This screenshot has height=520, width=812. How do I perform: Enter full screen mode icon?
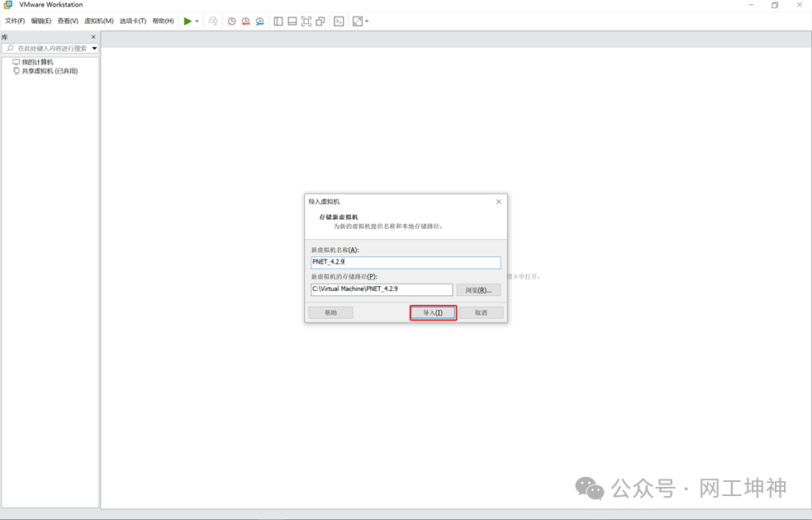coord(306,21)
